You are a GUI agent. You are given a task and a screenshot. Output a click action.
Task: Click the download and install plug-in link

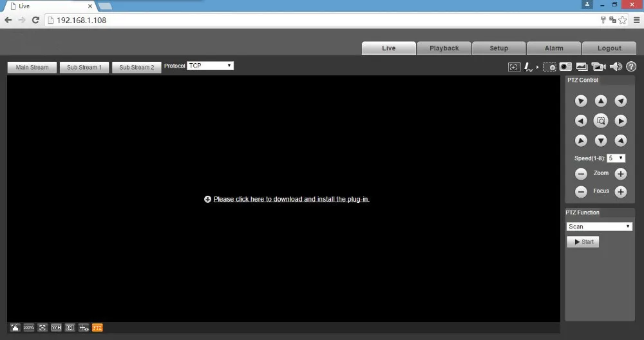tap(291, 199)
